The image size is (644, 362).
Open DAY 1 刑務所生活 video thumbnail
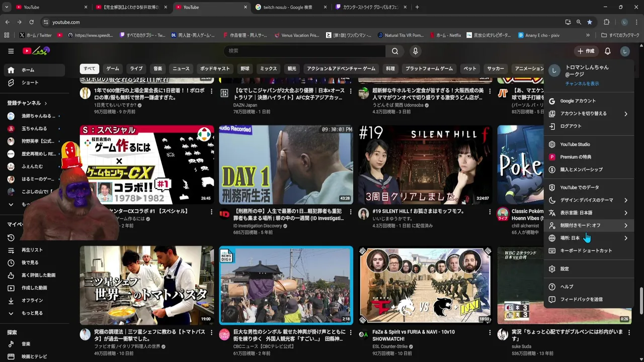286,164
